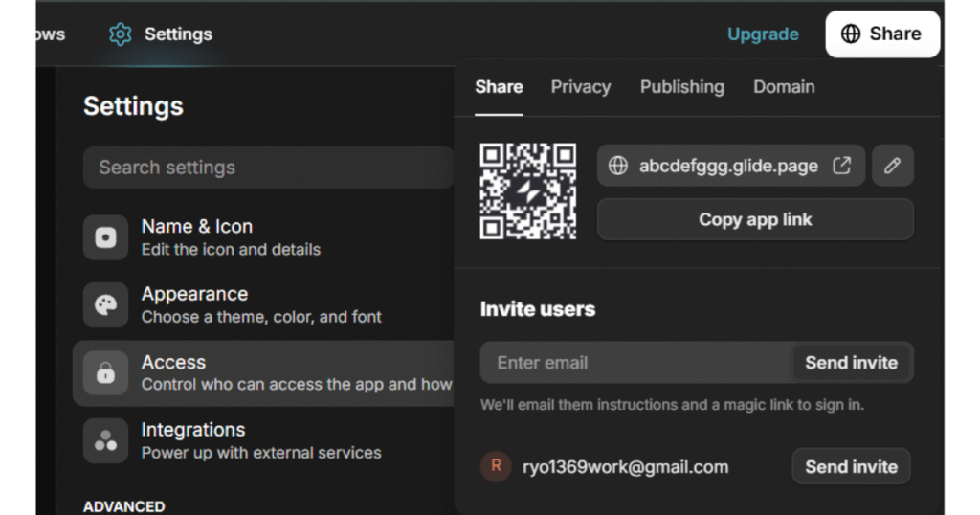
Task: Click the R avatar for ryo1369work@gmail.com
Action: (497, 466)
